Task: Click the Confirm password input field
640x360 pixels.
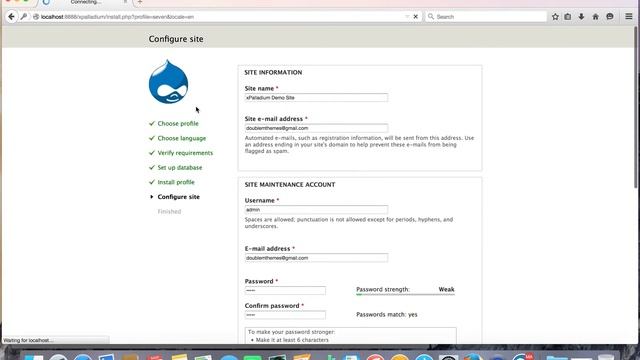Action: click(285, 315)
